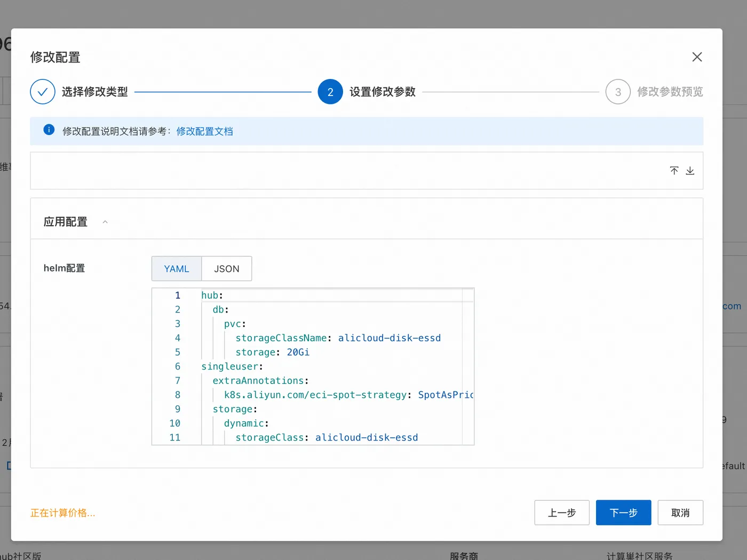Click the 修改配置 dialog title
The width and height of the screenshot is (747, 560).
click(55, 57)
